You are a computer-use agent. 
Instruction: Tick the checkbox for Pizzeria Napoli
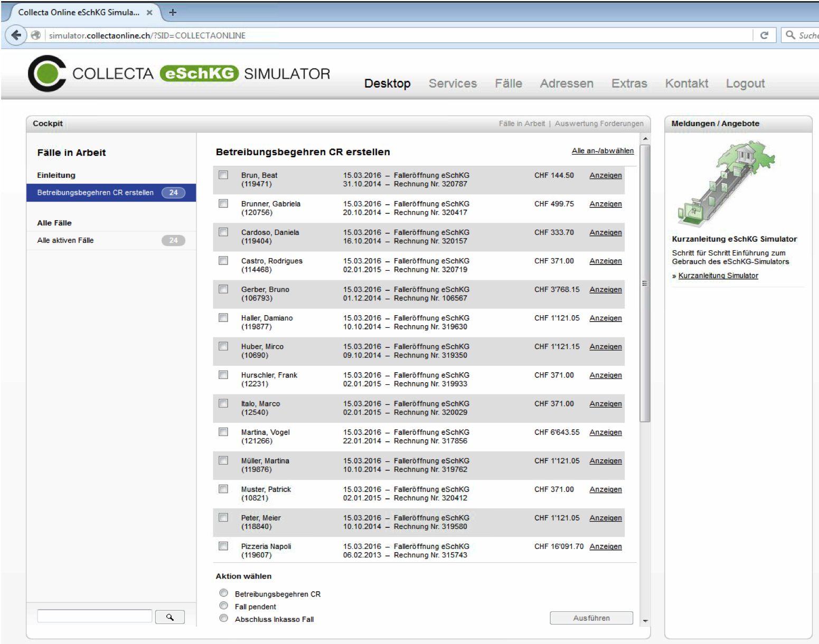pyautogui.click(x=223, y=546)
